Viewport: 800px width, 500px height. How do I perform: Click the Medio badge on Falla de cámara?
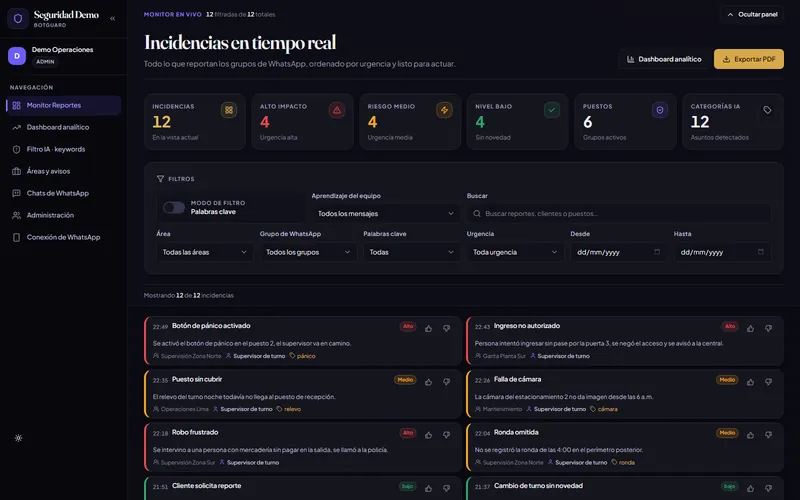pyautogui.click(x=727, y=380)
